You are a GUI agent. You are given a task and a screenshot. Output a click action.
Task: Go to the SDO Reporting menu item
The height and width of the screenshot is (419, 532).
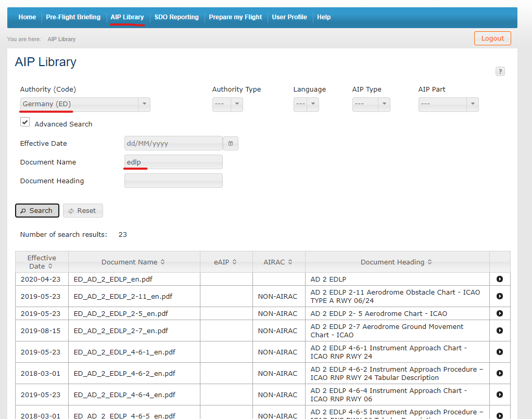(176, 17)
